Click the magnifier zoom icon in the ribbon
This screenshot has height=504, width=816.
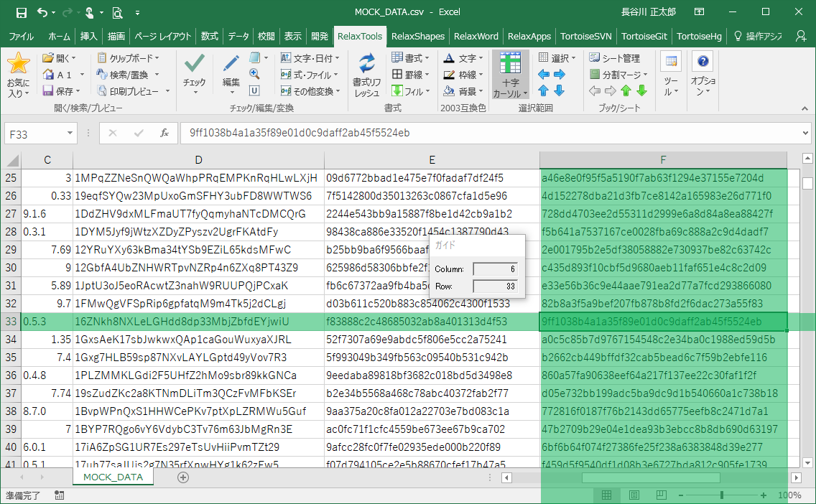click(x=254, y=74)
